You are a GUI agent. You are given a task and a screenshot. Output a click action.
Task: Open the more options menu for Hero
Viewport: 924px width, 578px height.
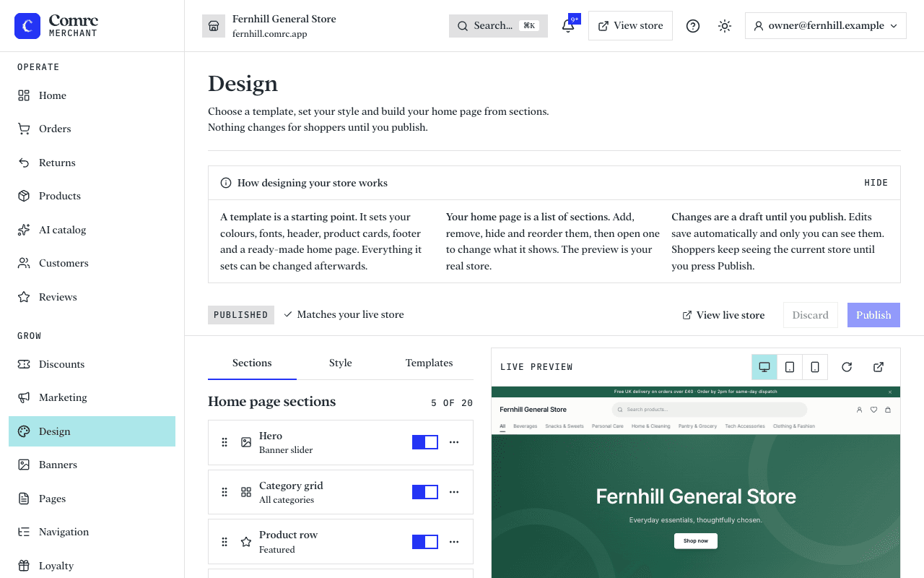(x=454, y=442)
